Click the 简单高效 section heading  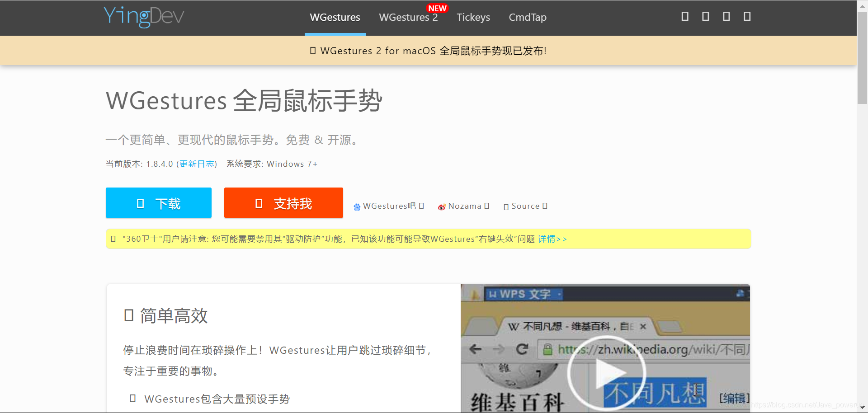[174, 315]
